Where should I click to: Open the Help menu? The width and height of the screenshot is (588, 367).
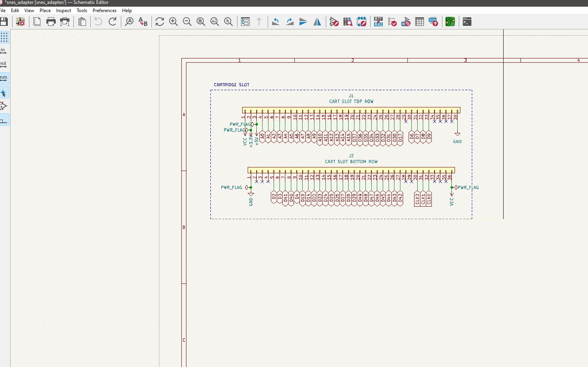point(127,11)
